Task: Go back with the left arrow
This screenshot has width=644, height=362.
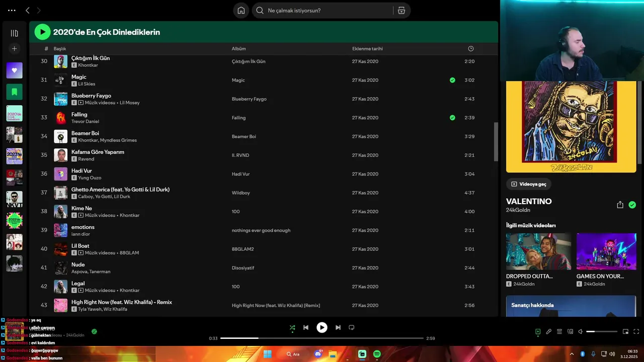Action: tap(28, 10)
